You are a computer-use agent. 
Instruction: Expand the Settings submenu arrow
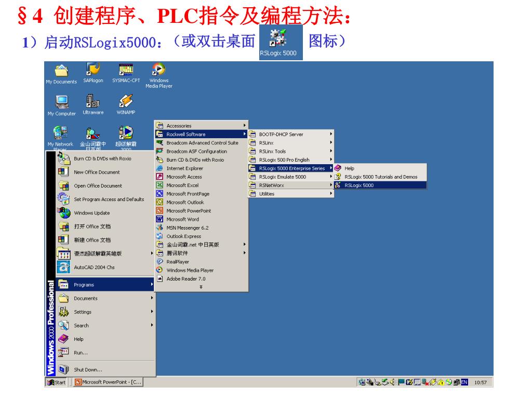click(x=152, y=312)
